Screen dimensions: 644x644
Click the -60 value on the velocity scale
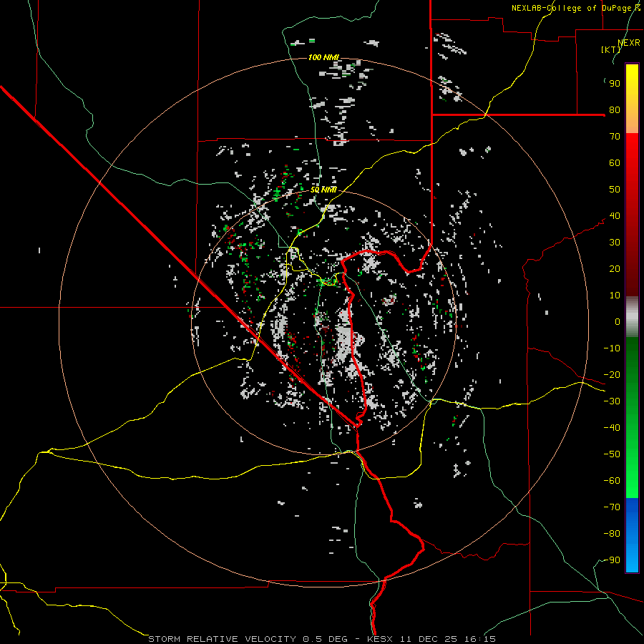(x=612, y=481)
